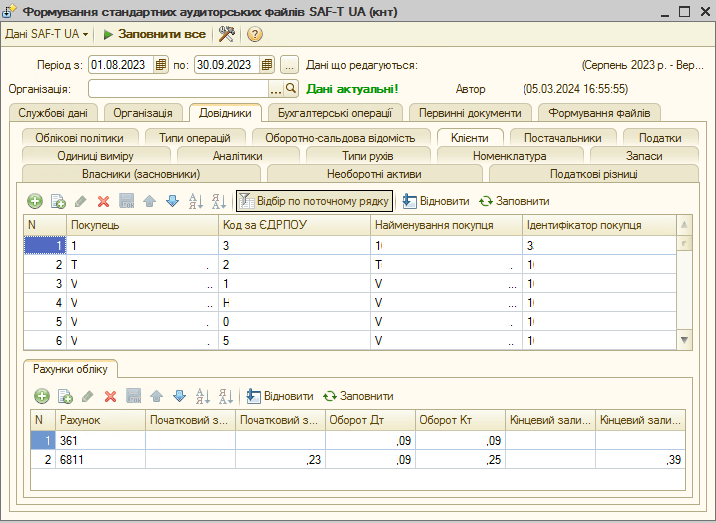The width and height of the screenshot is (716, 523).
Task: Move client row down with blue arrow
Action: coord(173,201)
